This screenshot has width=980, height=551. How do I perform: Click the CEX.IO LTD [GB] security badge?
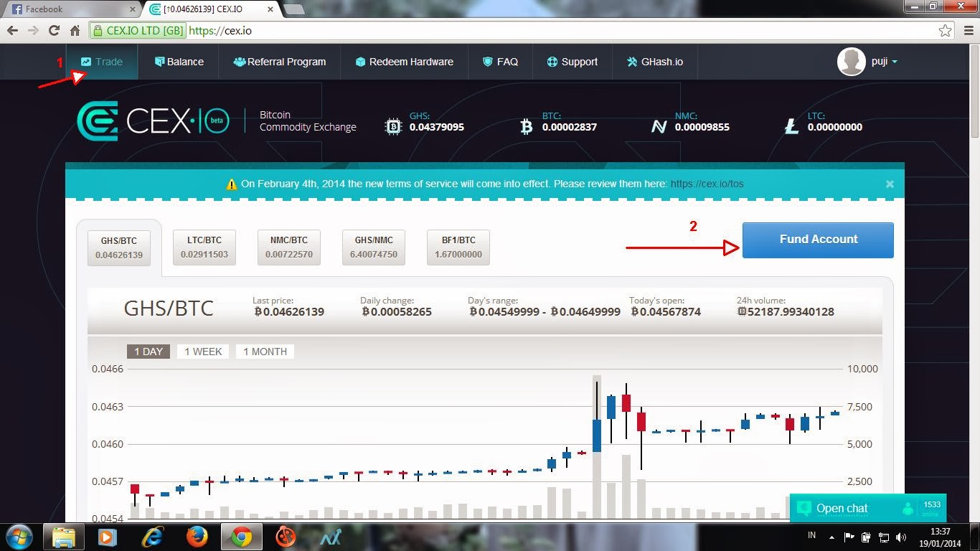[x=138, y=31]
